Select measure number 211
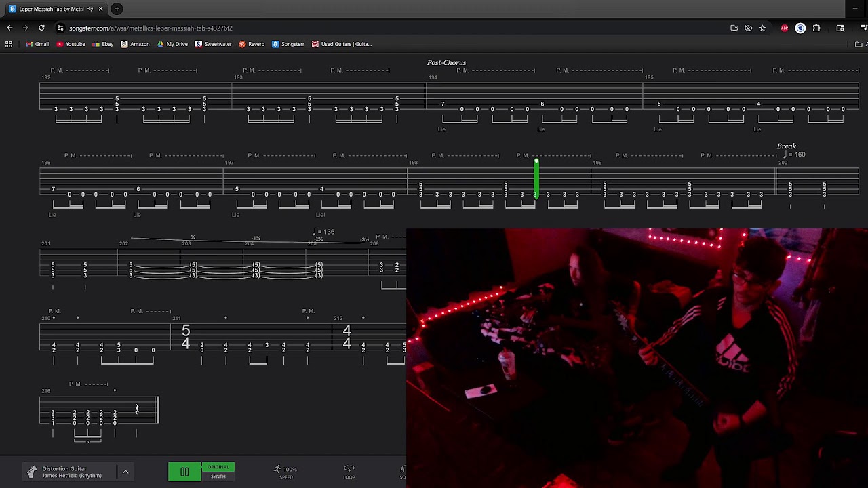This screenshot has height=488, width=868. pyautogui.click(x=176, y=318)
